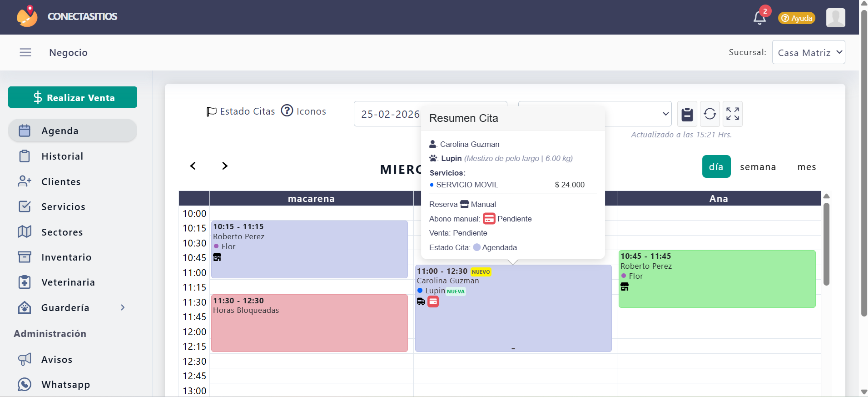
Task: Open the Iconos help legend
Action: [303, 111]
